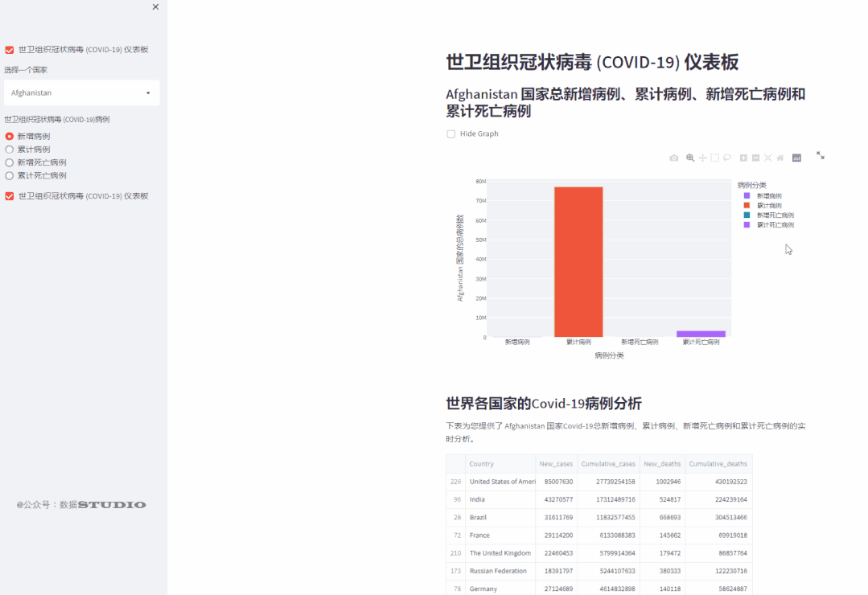
Task: Expand the chart to fullscreen with the arrows icon
Action: click(x=820, y=158)
